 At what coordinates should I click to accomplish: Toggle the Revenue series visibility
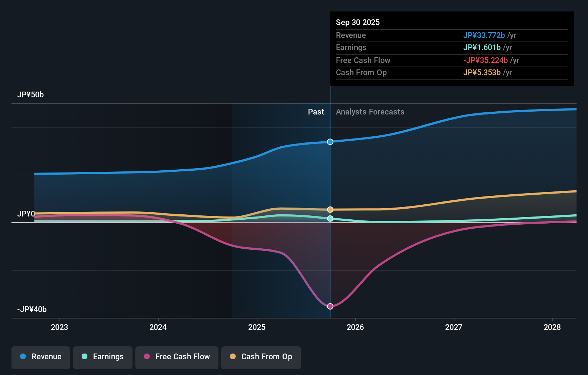pos(40,357)
